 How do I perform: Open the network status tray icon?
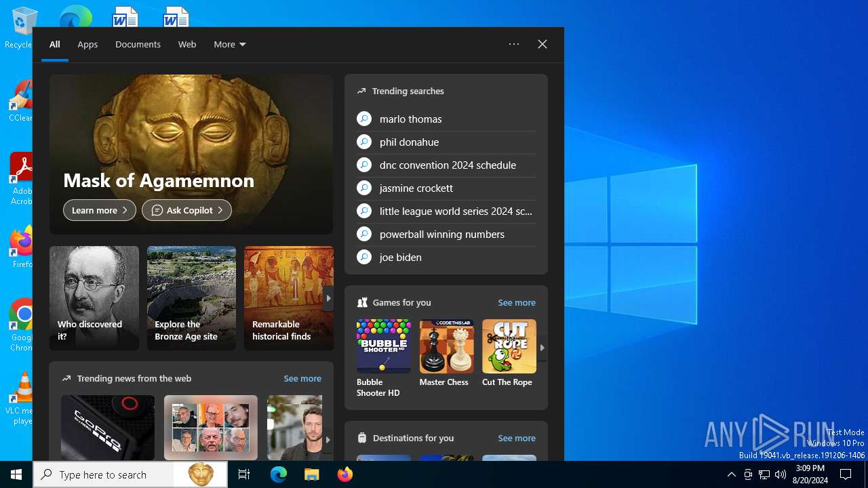(x=764, y=474)
